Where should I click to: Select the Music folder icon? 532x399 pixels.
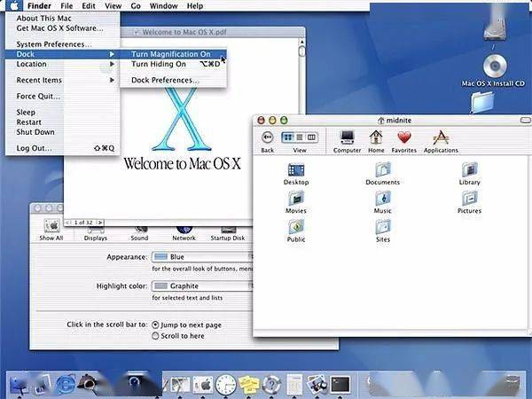tap(383, 199)
